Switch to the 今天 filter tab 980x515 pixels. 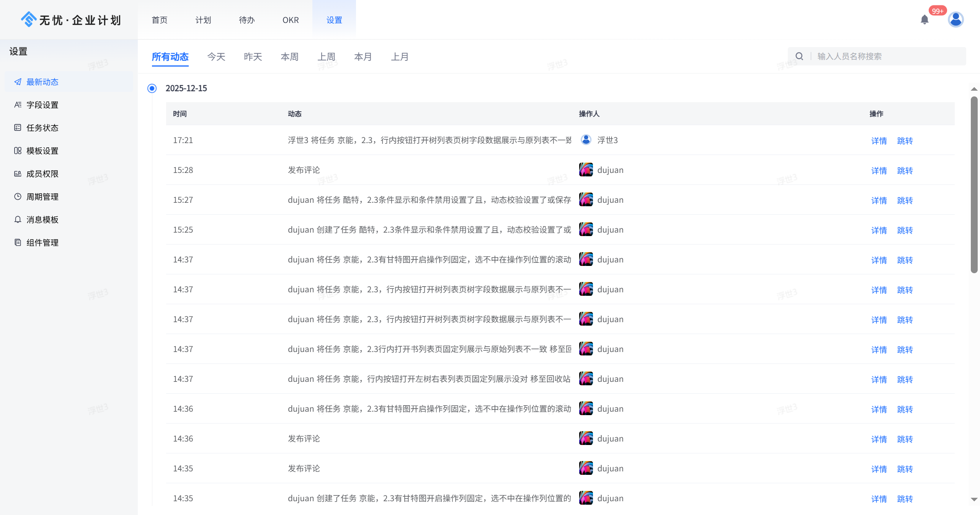click(x=216, y=57)
